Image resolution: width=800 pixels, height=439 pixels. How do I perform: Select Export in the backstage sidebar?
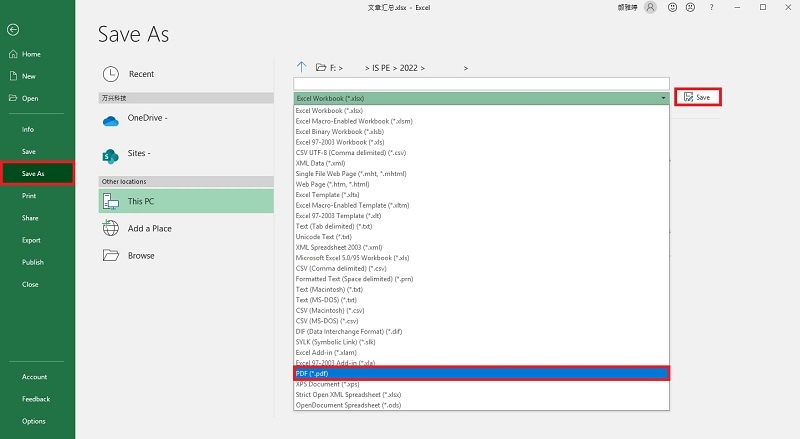click(31, 240)
